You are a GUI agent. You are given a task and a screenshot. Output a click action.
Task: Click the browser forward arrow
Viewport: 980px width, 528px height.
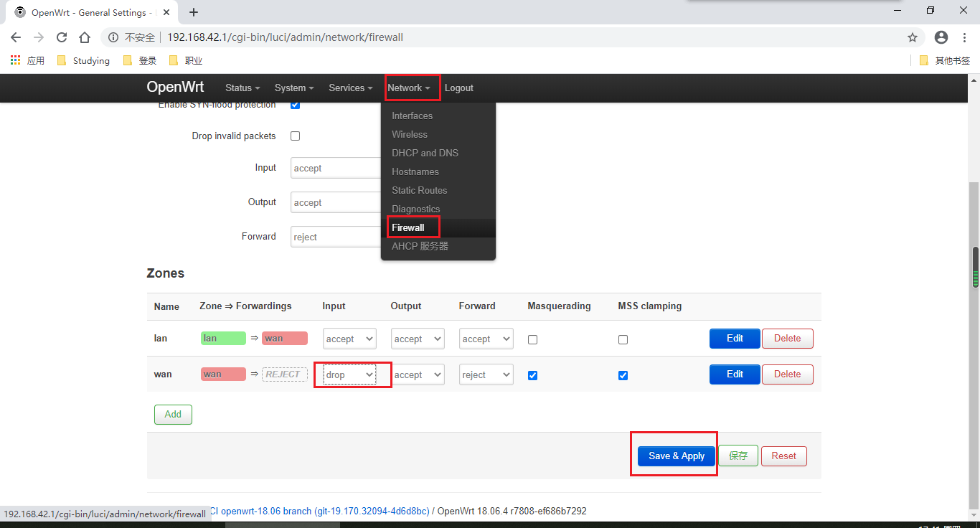pos(39,37)
